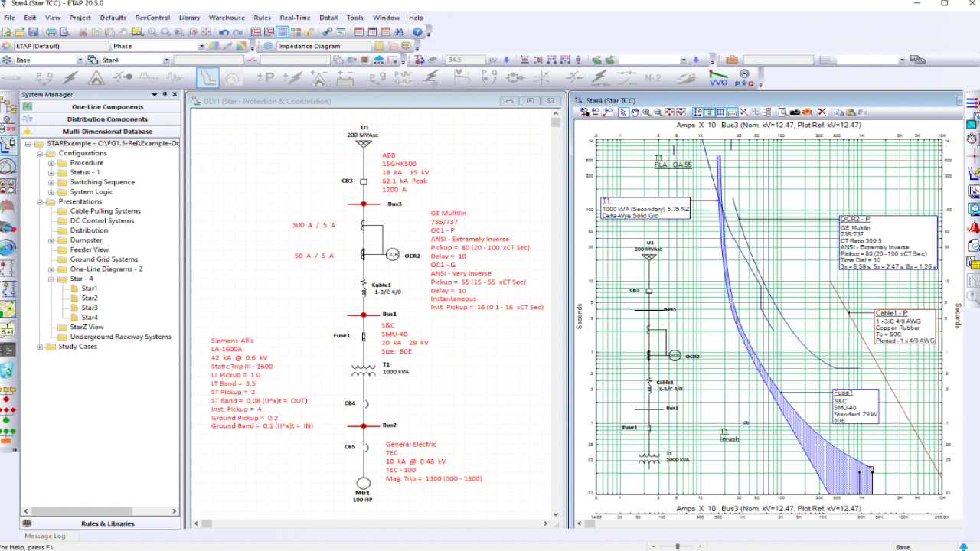Toggle the pointer select mode in Star TCC toolbar
The image size is (980, 551).
pos(623,112)
